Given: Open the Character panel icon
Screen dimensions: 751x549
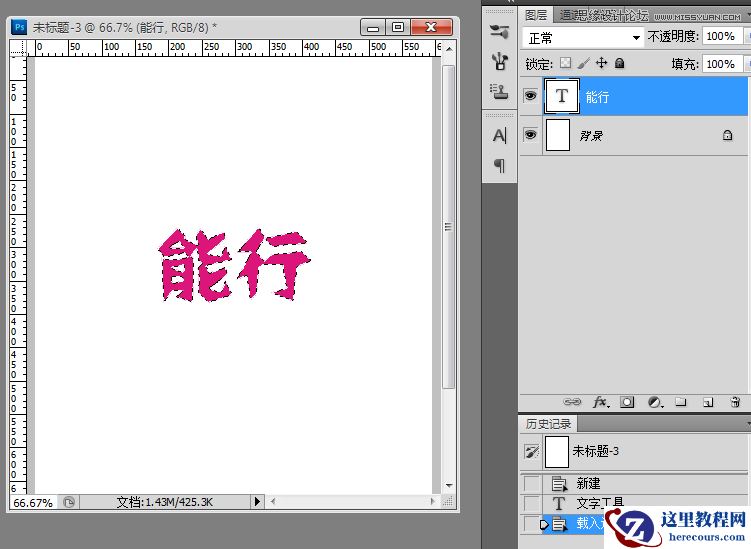Looking at the screenshot, I should click(x=499, y=136).
